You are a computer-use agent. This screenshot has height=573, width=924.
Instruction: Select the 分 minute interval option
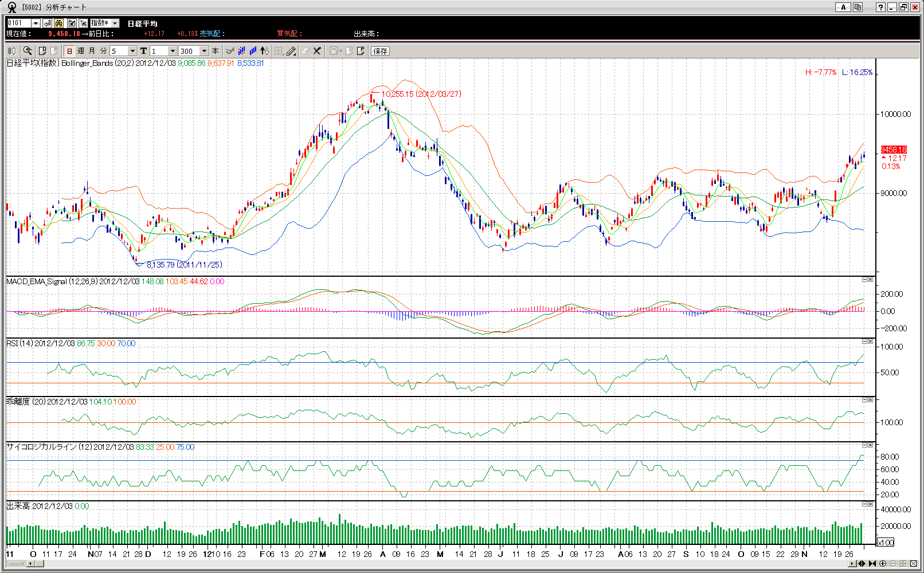click(x=103, y=51)
